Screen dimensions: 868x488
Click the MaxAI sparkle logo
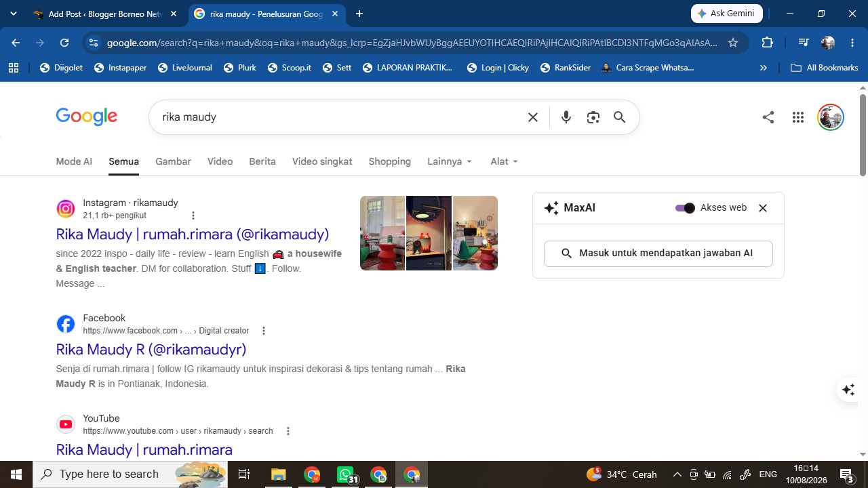[x=551, y=208]
